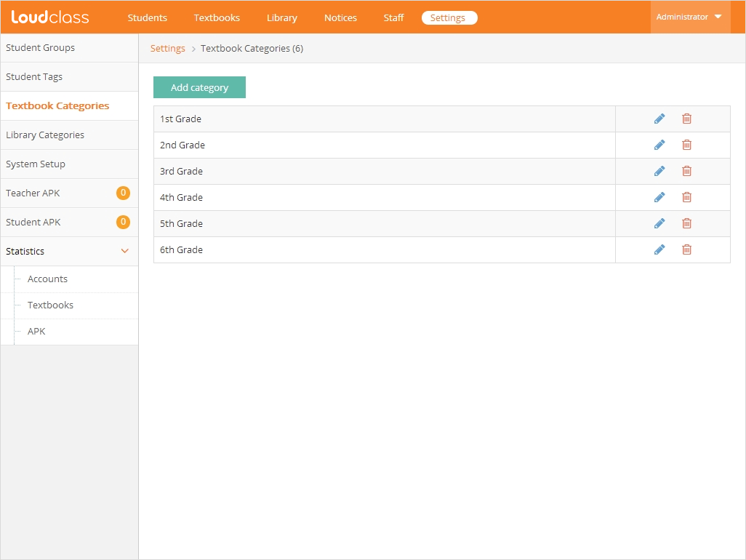This screenshot has width=746, height=560.
Task: Collapse the Statistics section chevron
Action: [124, 251]
